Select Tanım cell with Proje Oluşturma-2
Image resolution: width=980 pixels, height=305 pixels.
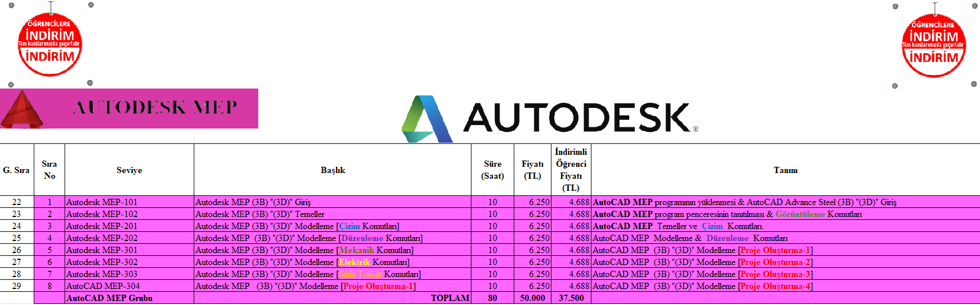click(786, 262)
